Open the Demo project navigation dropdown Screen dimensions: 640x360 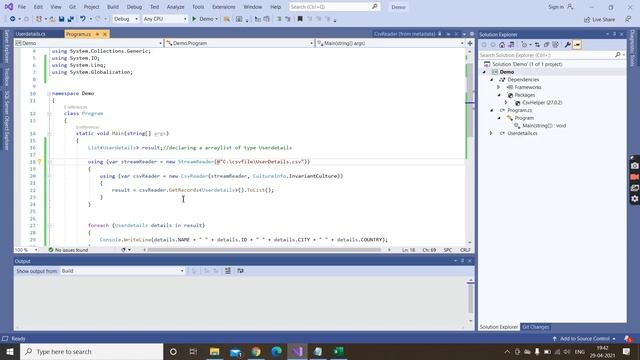click(89, 43)
